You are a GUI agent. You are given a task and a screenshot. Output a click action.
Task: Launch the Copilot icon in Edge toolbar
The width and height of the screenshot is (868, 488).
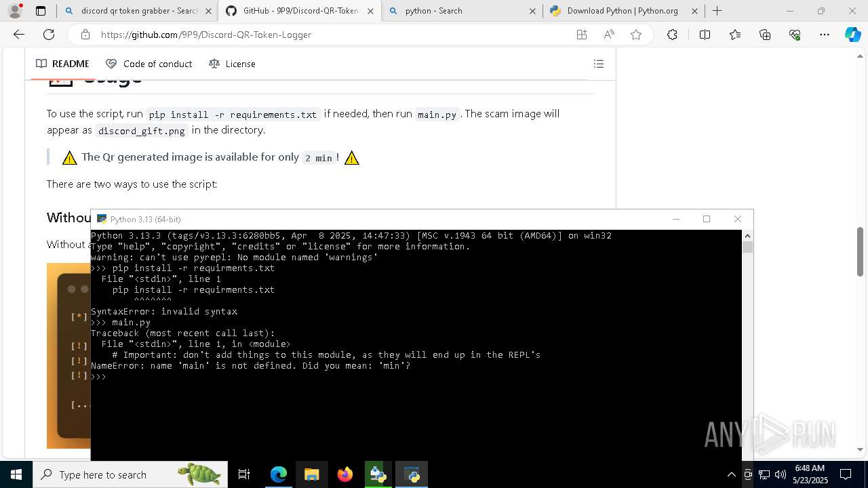pos(853,35)
